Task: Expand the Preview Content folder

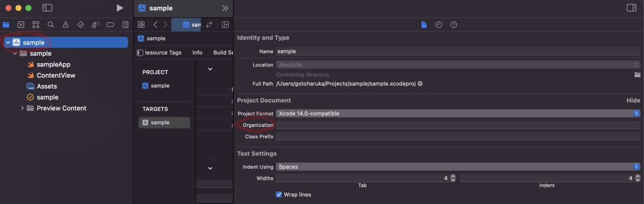Action: coord(23,108)
